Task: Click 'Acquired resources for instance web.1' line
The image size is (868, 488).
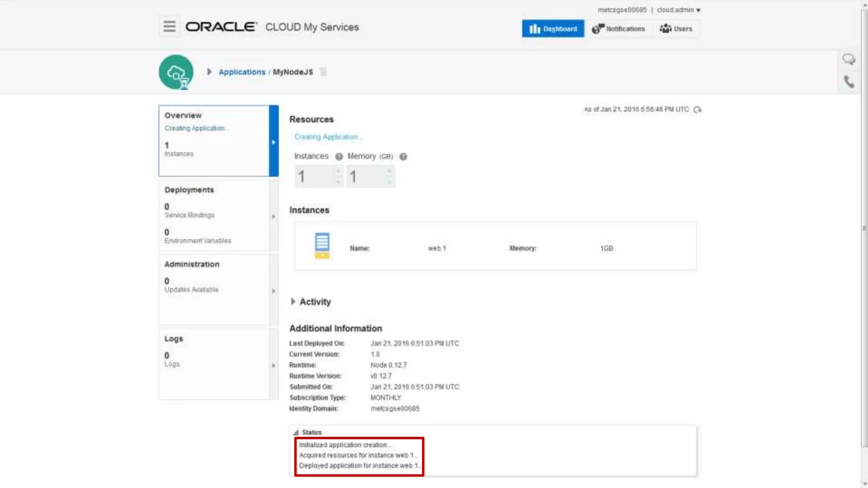Action: pos(359,455)
